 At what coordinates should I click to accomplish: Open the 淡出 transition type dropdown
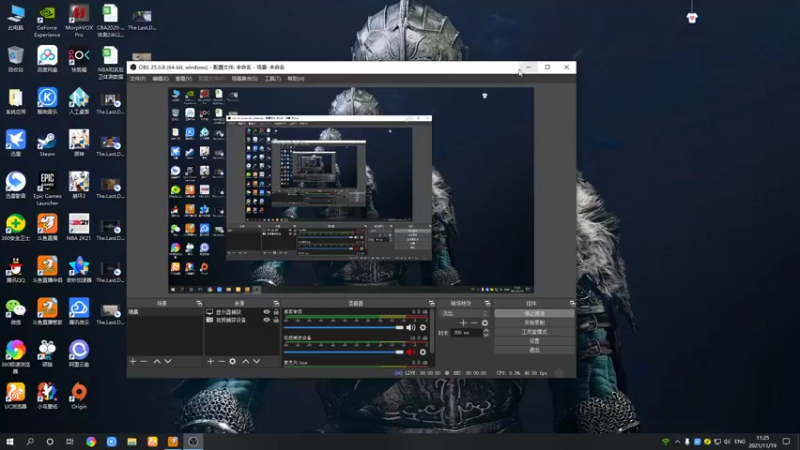465,314
